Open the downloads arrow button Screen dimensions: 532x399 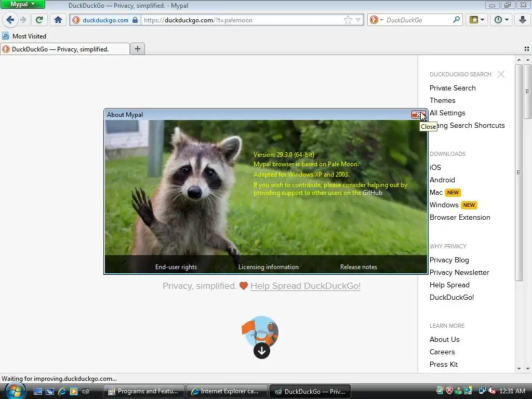point(523,20)
